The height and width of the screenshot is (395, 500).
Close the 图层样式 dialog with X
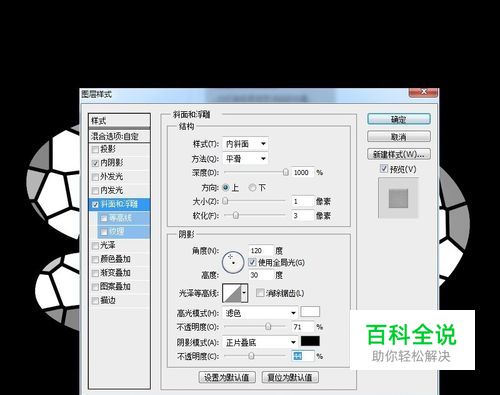pyautogui.click(x=423, y=92)
